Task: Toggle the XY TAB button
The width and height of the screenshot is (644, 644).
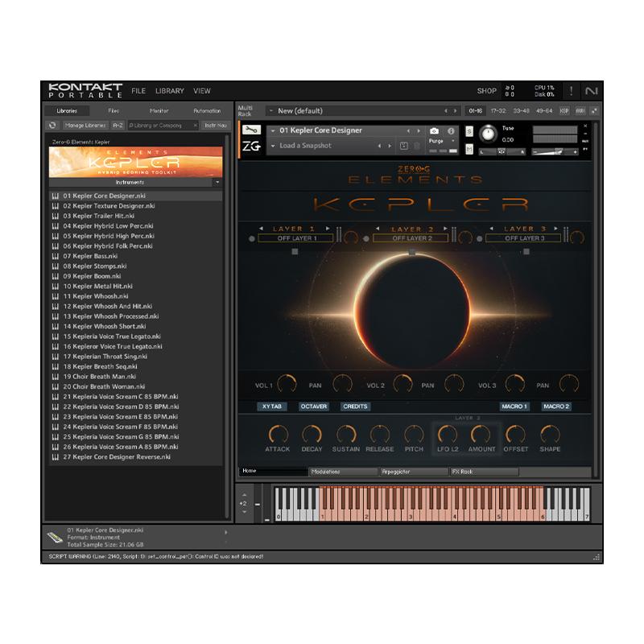Action: click(272, 407)
